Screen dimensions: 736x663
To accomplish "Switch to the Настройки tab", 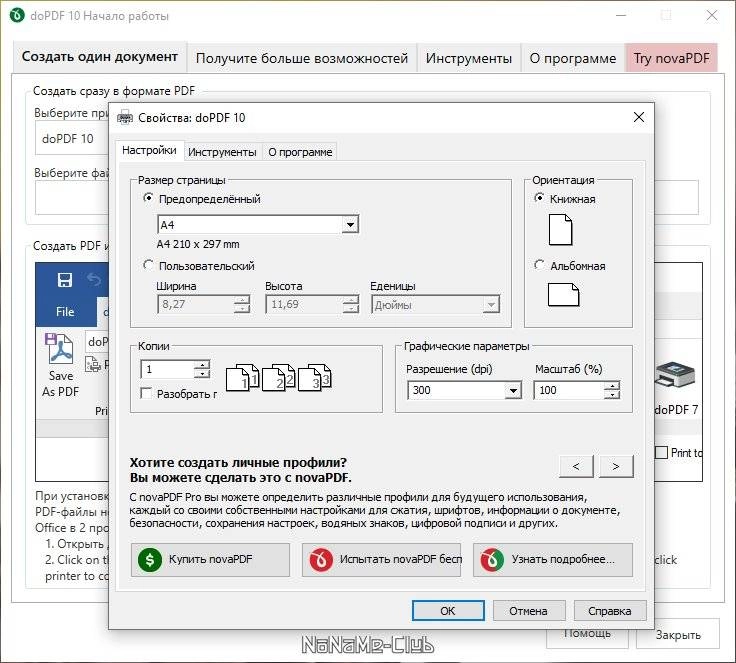I will 149,150.
